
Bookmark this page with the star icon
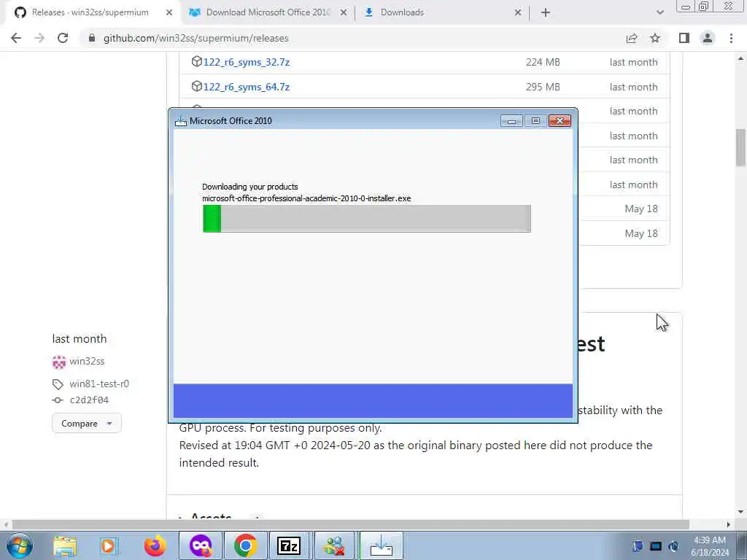[655, 38]
